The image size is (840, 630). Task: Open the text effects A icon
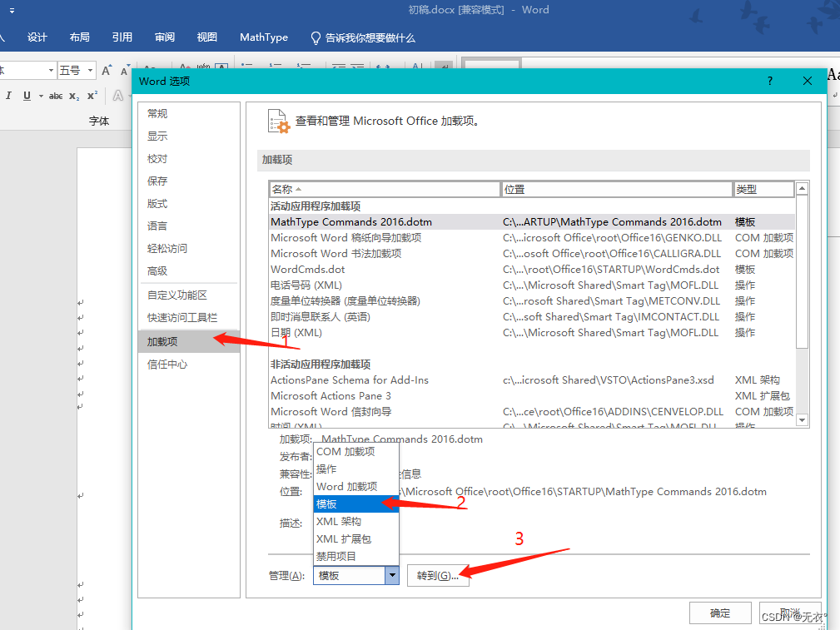(x=118, y=96)
